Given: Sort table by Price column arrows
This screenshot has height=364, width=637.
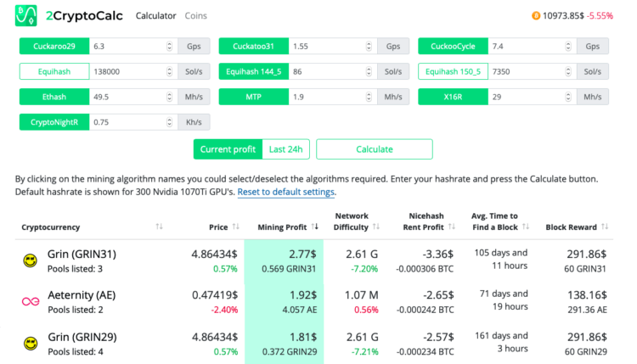Looking at the screenshot, I should (235, 227).
